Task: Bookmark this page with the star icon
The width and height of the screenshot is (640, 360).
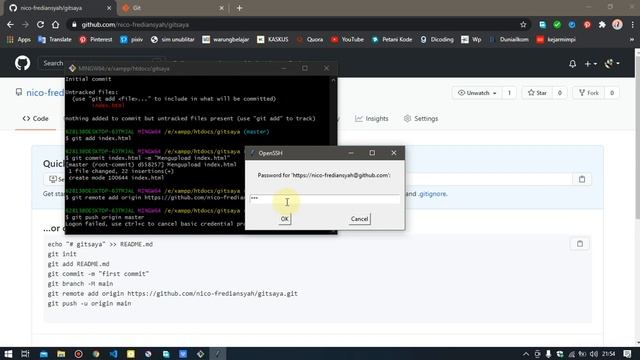Action: click(523, 24)
